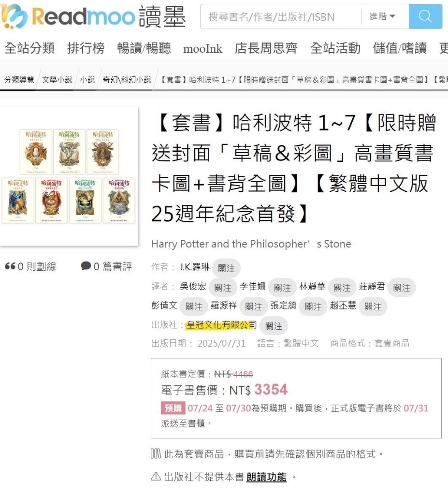This screenshot has width=448, height=495.
Task: Go to 暢讀/暢聽 section
Action: pos(144,48)
